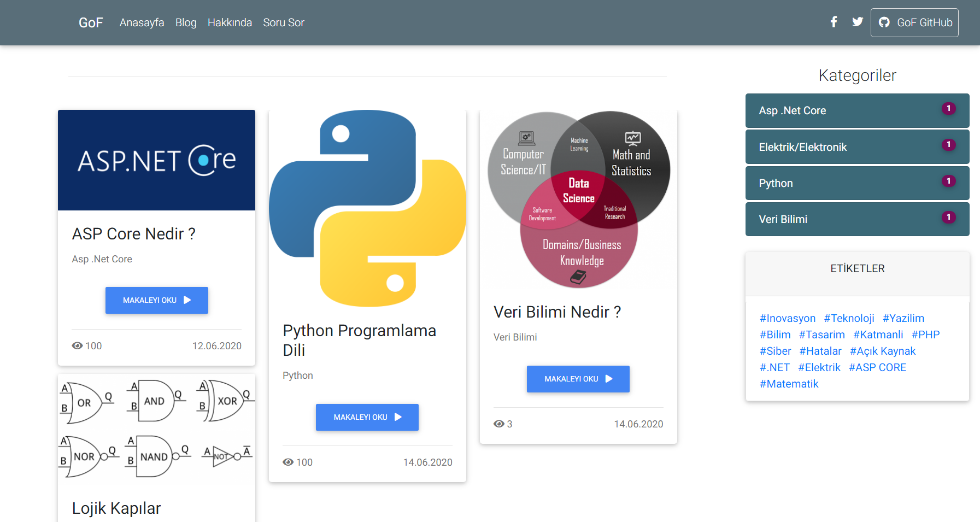Click the GoF GitHub button
The height and width of the screenshot is (522, 980).
[914, 22]
